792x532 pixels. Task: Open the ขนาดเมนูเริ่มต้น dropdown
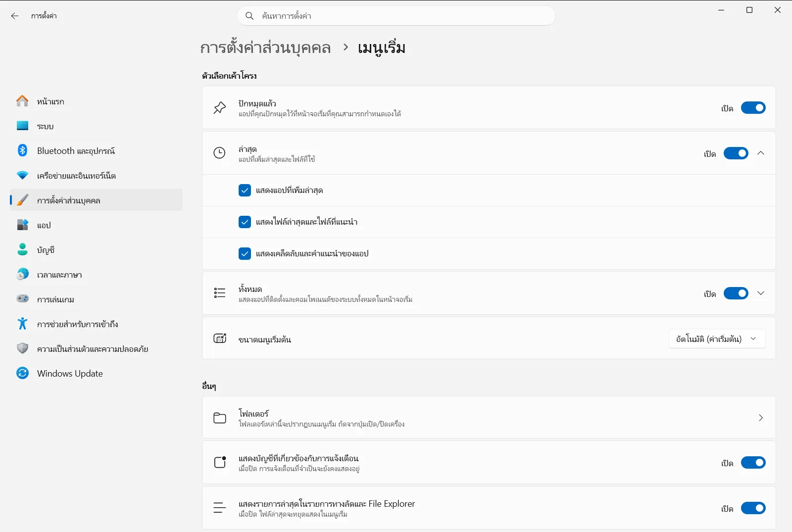[x=717, y=339]
